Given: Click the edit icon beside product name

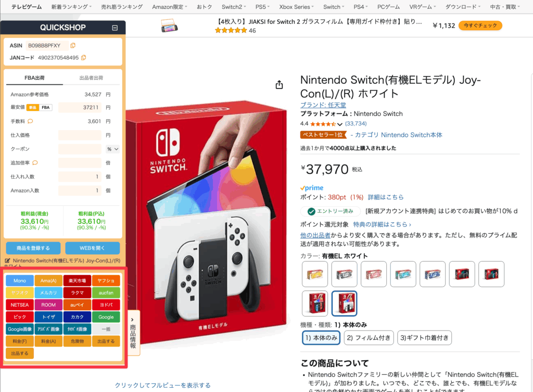Looking at the screenshot, I should coord(7,261).
